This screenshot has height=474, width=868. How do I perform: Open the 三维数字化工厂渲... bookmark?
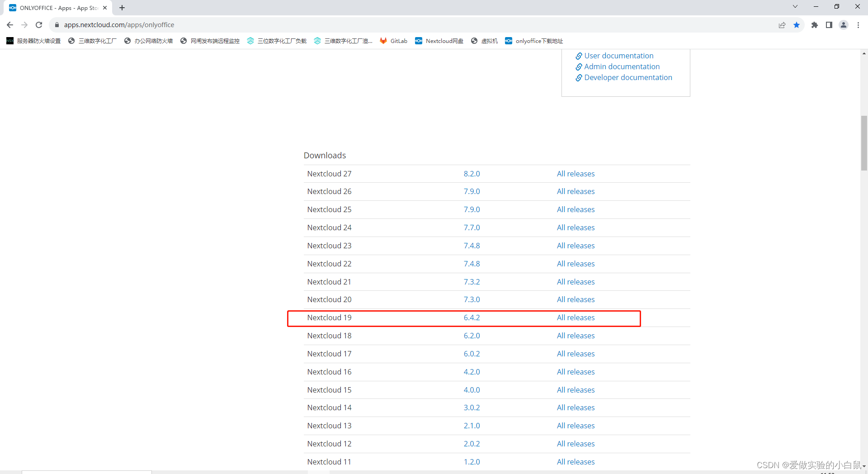343,41
